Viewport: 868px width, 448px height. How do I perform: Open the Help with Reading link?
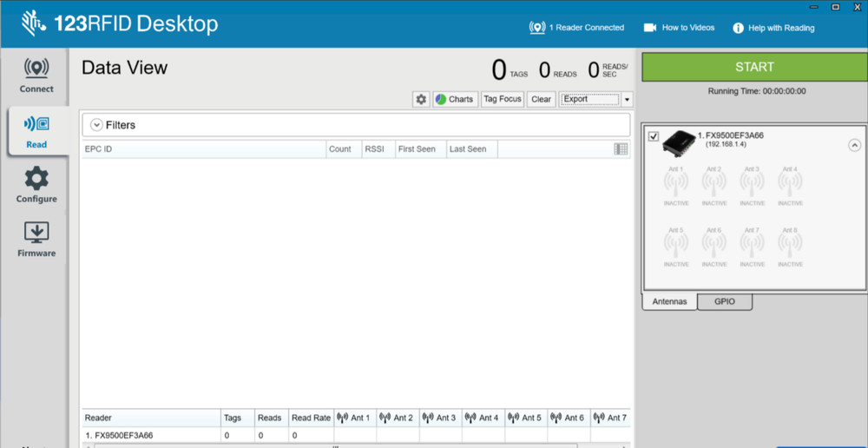(x=781, y=29)
